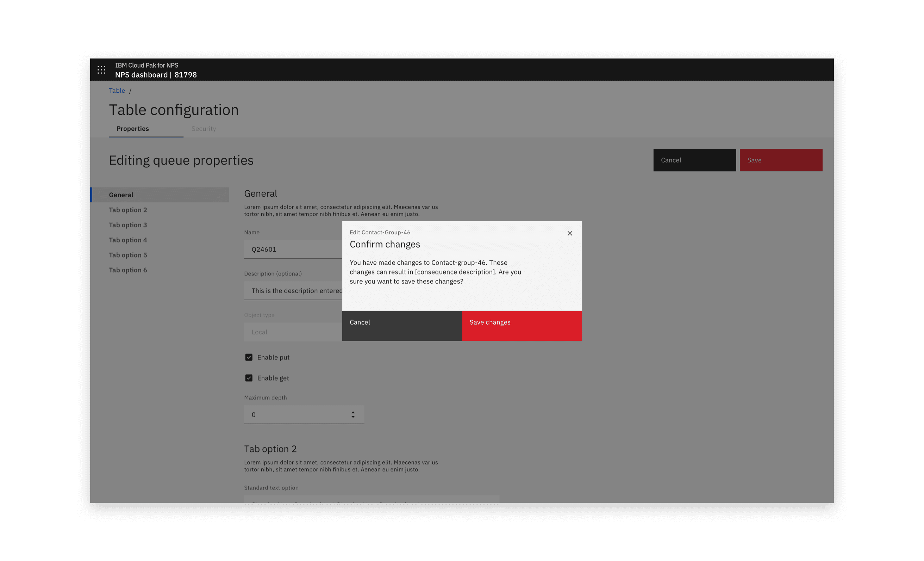Select Tab option 3 in the side navigation
Screen dimensions: 924x561
point(127,224)
